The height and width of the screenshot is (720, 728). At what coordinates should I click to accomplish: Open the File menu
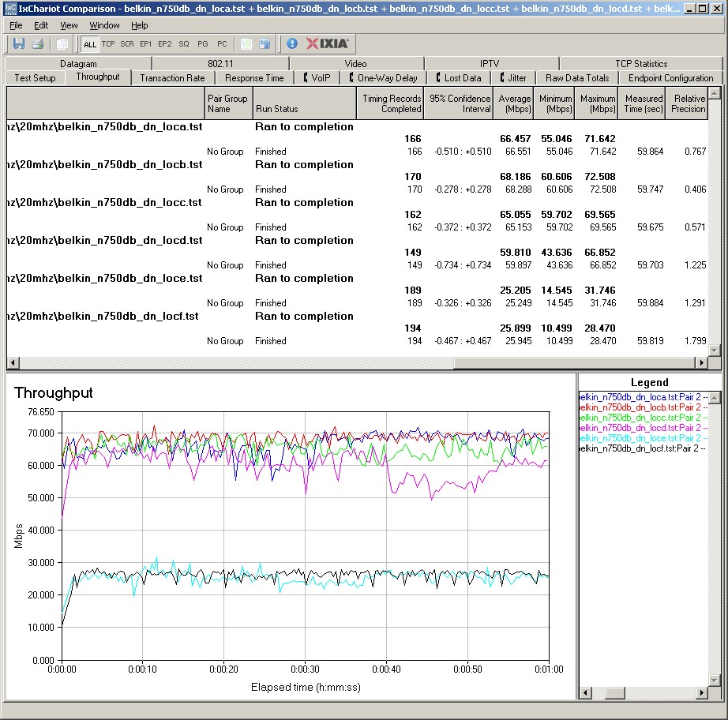pos(16,25)
